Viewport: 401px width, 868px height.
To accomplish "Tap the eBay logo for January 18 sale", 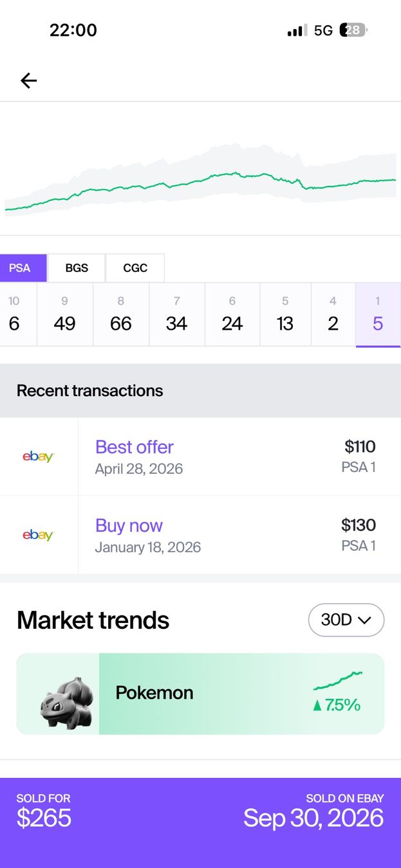I will point(39,535).
